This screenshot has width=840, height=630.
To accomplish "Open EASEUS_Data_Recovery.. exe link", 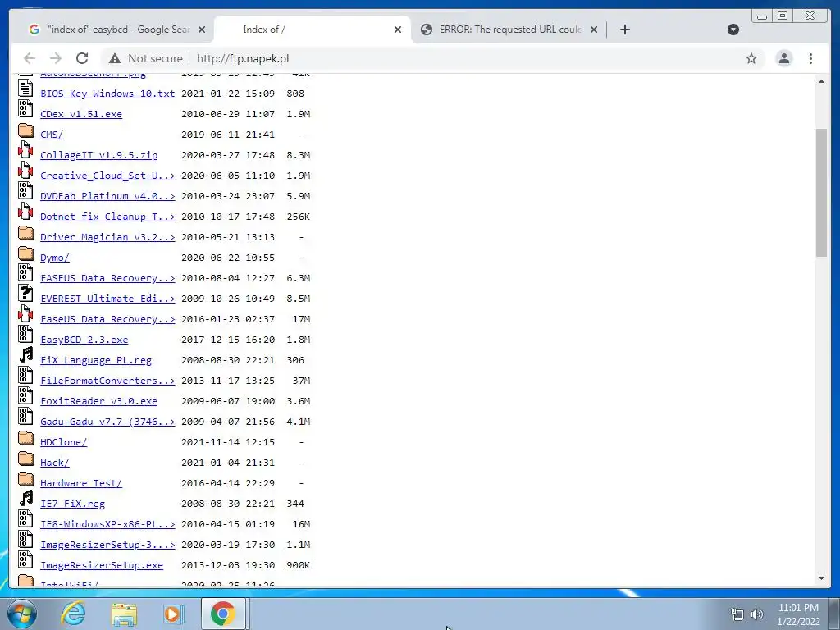I will pyautogui.click(x=107, y=278).
